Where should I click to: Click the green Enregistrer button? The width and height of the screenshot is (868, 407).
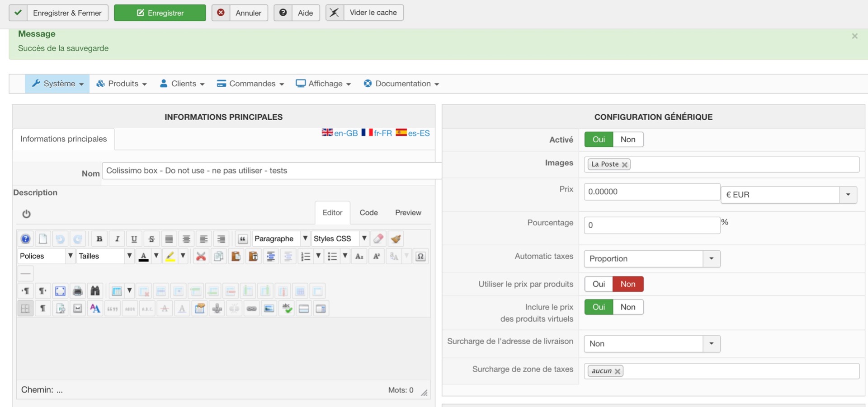click(160, 13)
